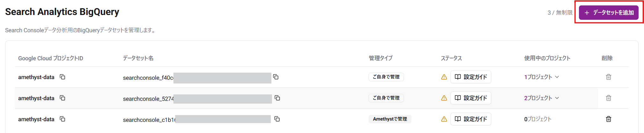Click trash icon for searchconsole_f40c row
This screenshot has height=133, width=644.
pos(608,77)
